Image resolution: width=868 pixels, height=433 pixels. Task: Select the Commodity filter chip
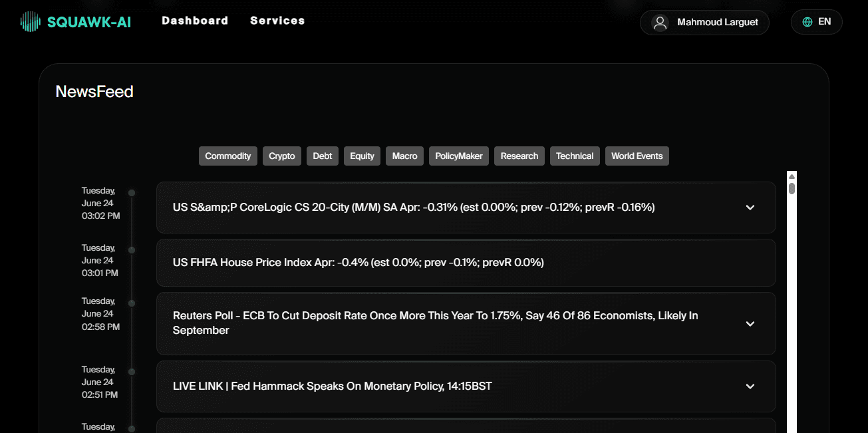(x=228, y=156)
